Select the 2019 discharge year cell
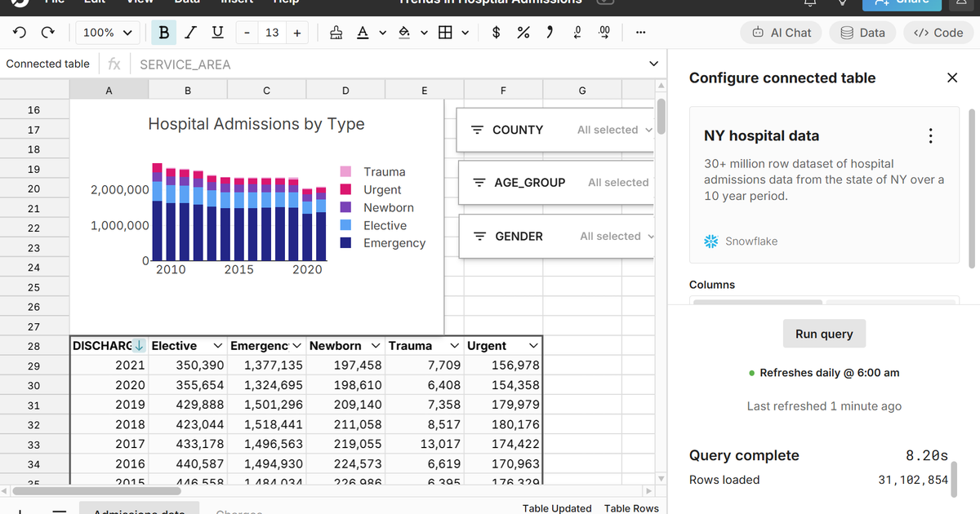The width and height of the screenshot is (980, 514). [109, 405]
